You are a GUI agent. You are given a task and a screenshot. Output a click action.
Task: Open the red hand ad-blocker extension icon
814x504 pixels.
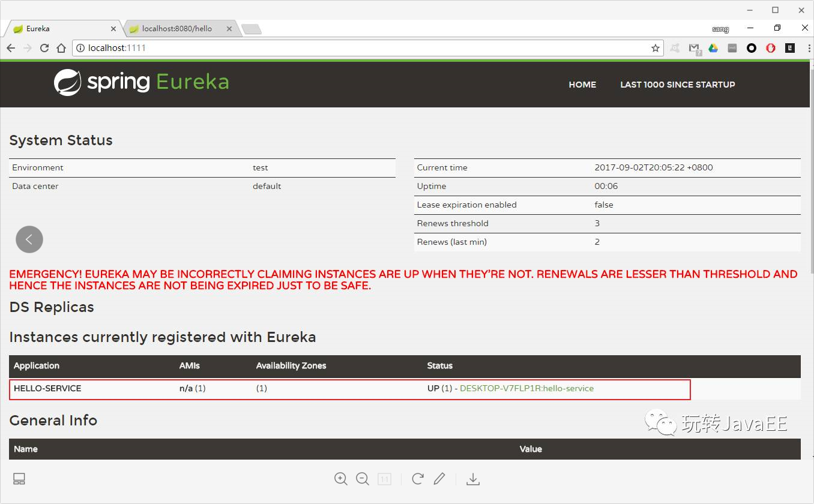(x=771, y=48)
